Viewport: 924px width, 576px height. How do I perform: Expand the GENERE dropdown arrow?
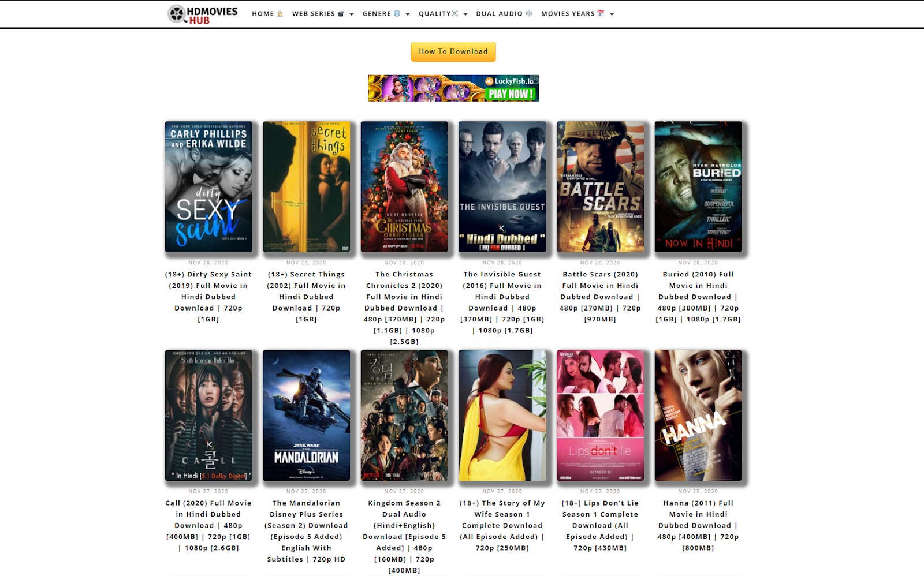pyautogui.click(x=408, y=14)
